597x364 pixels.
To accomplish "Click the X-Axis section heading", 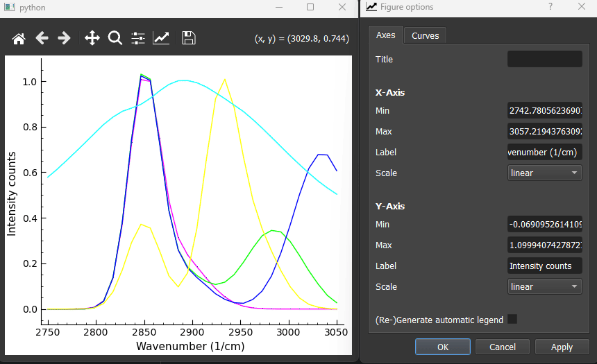I will pyautogui.click(x=390, y=92).
